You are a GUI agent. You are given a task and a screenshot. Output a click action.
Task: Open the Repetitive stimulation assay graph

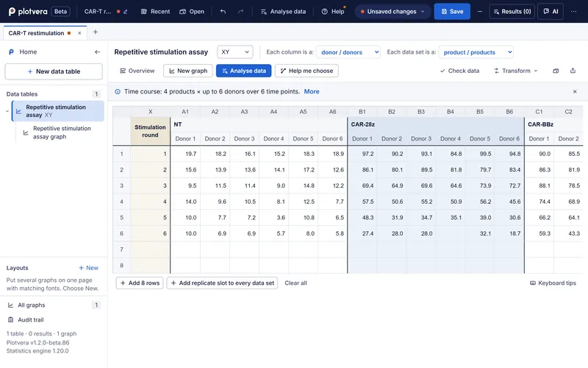pos(60,132)
